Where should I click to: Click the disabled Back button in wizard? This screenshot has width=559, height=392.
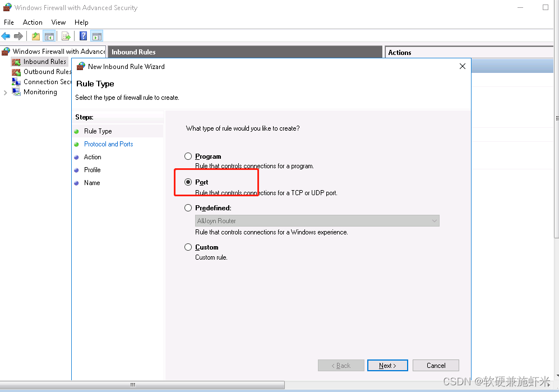341,365
